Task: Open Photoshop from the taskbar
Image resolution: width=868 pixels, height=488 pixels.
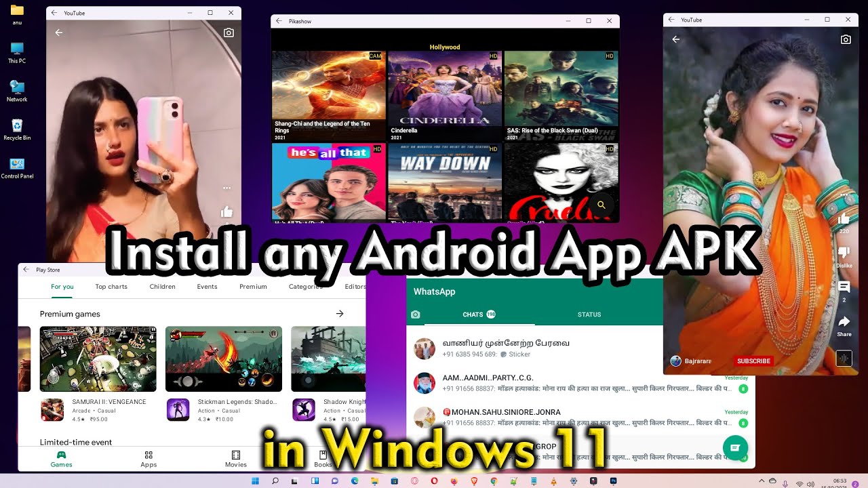Action: (x=613, y=481)
